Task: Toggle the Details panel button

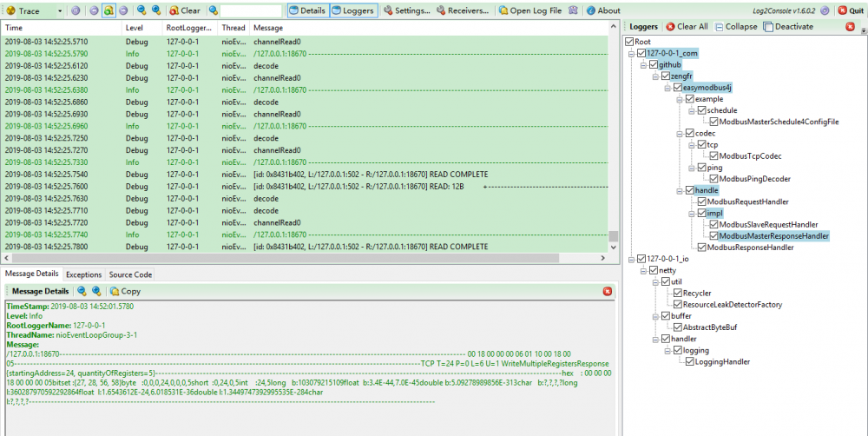Action: click(x=308, y=10)
